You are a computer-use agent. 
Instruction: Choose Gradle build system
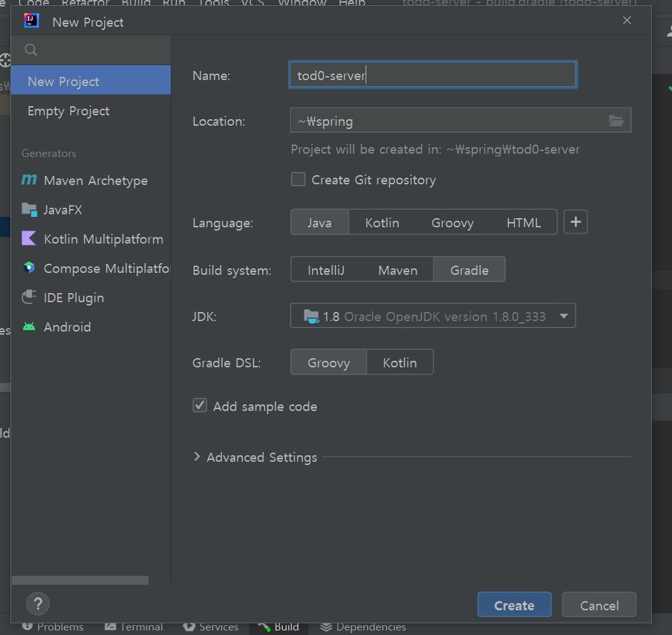[x=469, y=270]
